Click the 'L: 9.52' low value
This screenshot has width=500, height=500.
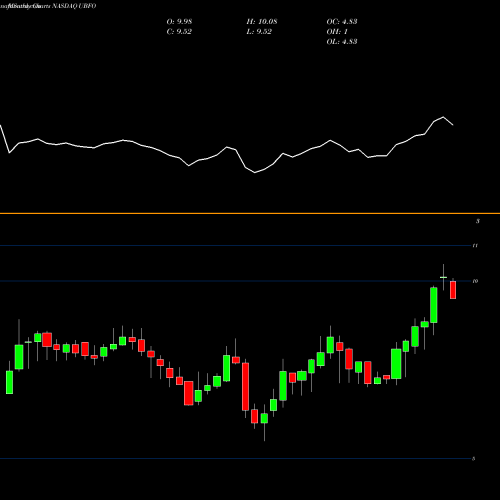259,32
